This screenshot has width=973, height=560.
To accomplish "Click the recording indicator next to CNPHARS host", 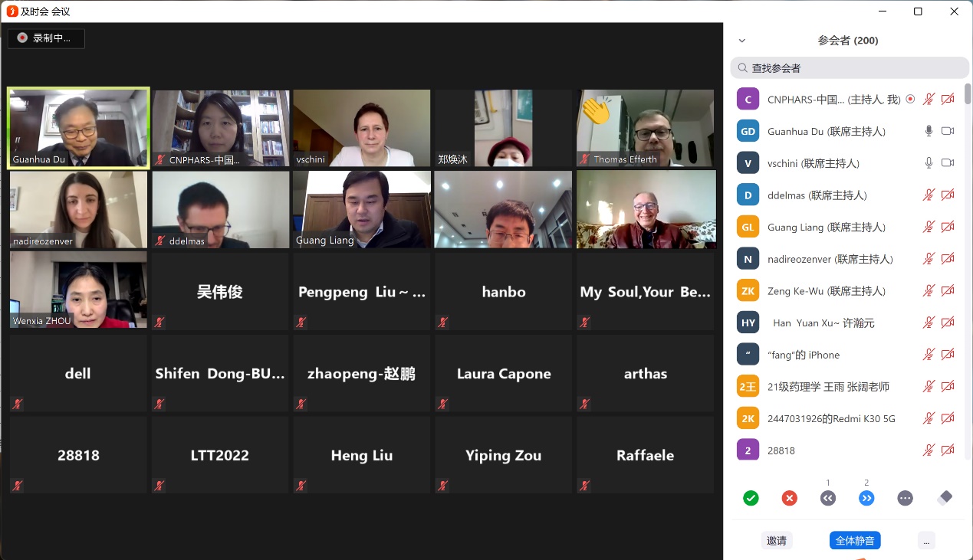I will point(910,99).
